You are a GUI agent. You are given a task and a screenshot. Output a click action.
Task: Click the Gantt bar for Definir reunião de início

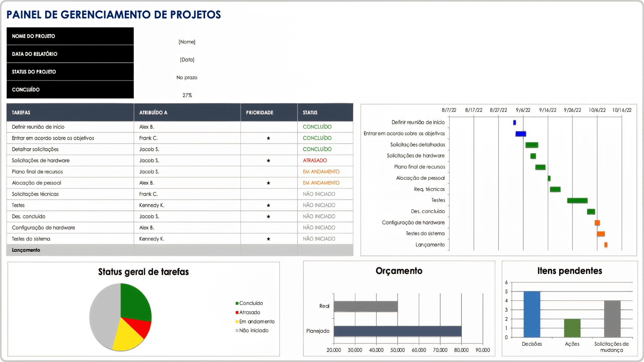pyautogui.click(x=515, y=123)
